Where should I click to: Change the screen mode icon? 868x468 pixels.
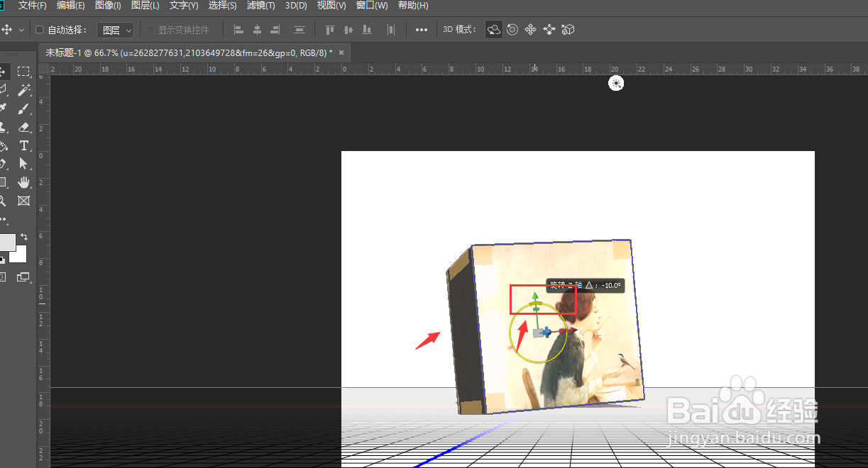[x=23, y=277]
